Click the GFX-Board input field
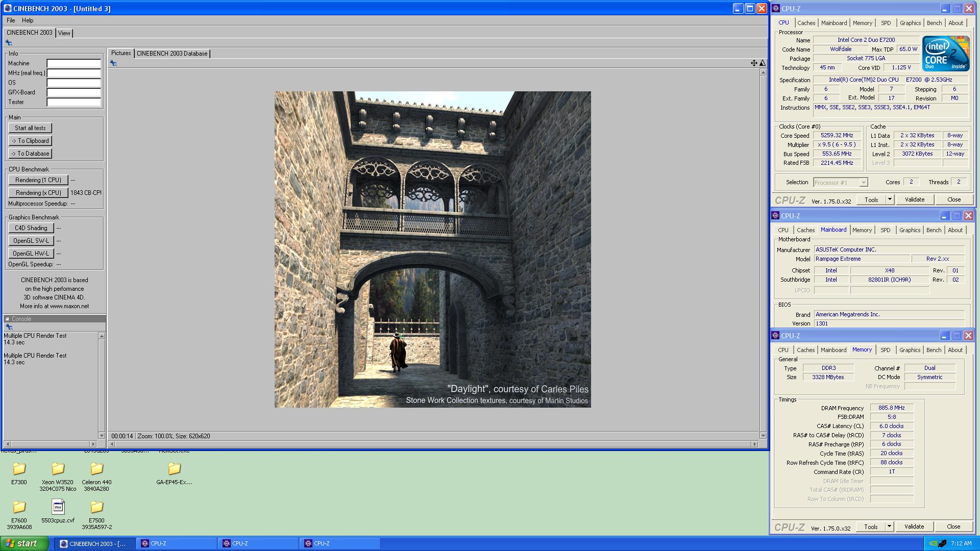Screen dimensions: 980x551 point(74,92)
